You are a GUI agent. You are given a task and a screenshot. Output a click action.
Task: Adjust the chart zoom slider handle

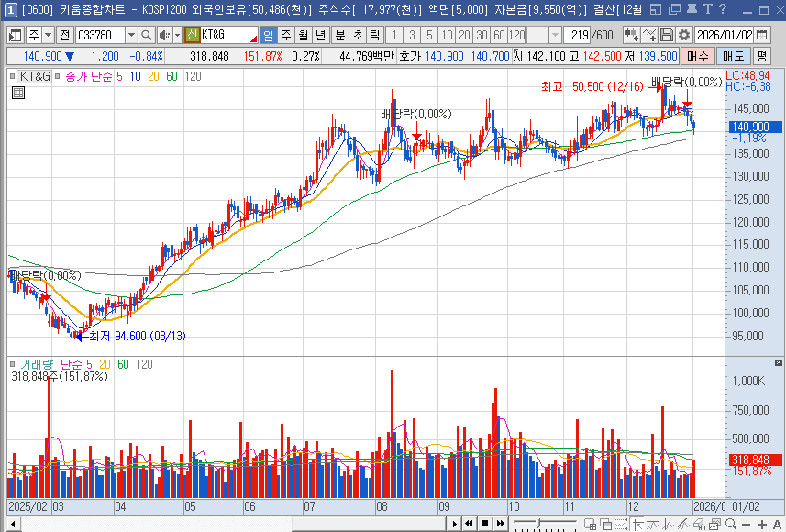click(539, 524)
